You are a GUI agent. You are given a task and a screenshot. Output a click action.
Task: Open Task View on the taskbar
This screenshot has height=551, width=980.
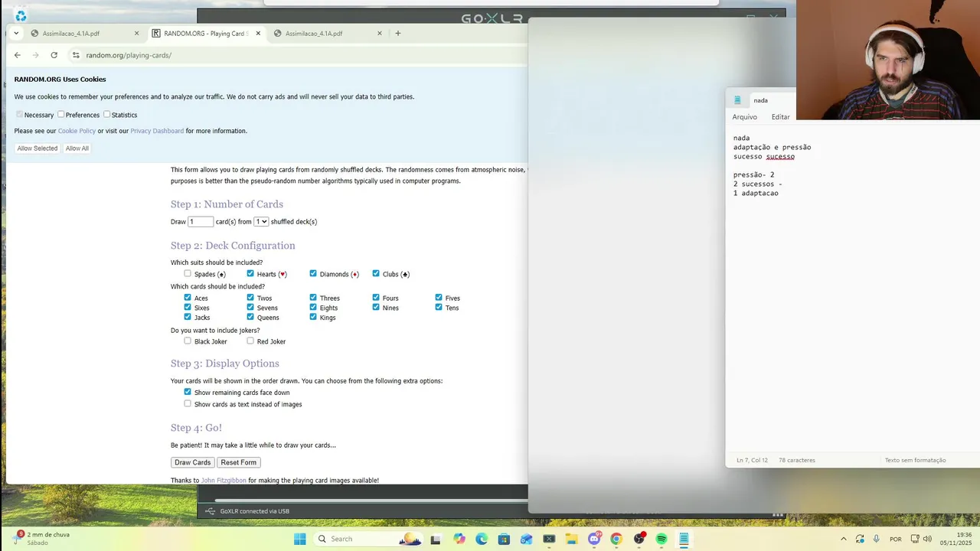[436, 539]
